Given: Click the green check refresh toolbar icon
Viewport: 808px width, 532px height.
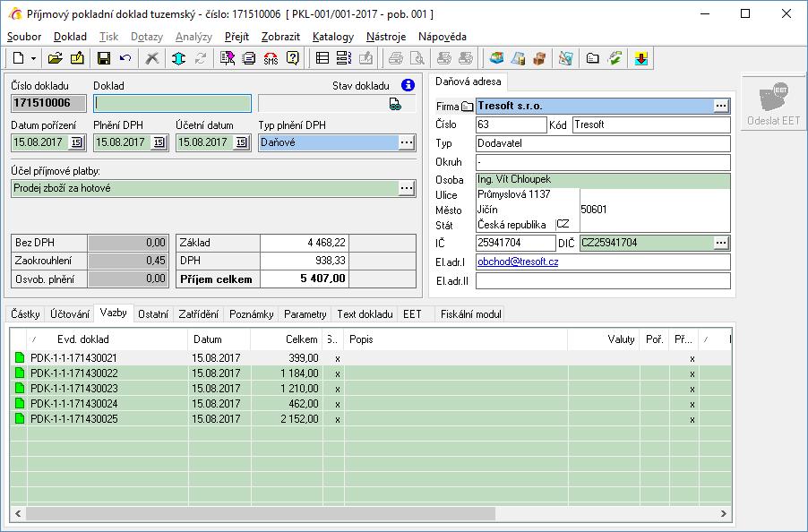Looking at the screenshot, I should click(x=615, y=58).
